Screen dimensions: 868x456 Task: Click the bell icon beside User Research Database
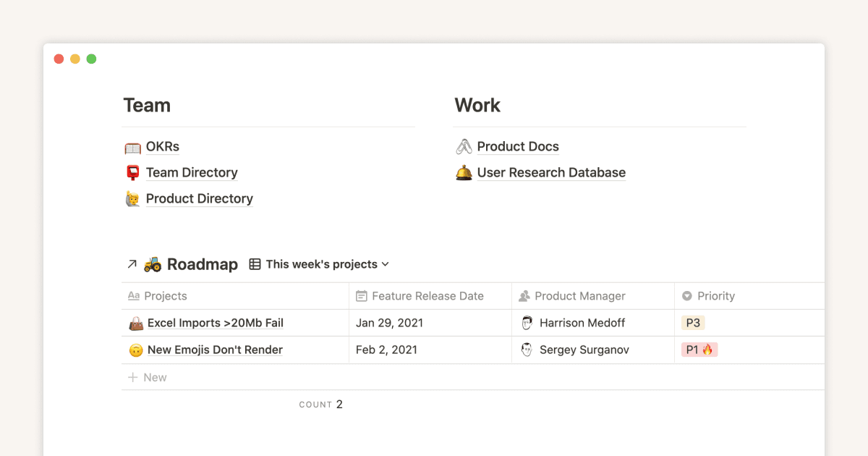464,172
